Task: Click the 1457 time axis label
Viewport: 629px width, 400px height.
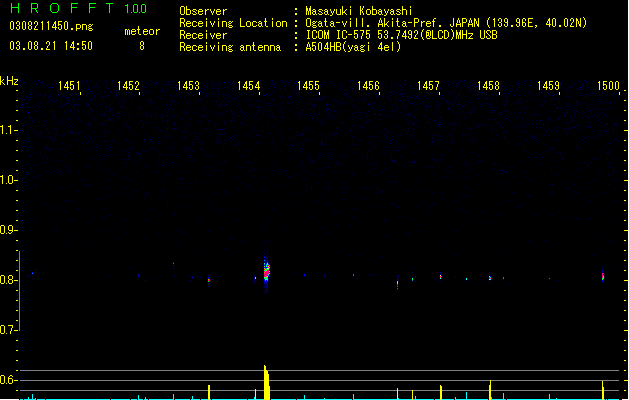Action: (428, 85)
